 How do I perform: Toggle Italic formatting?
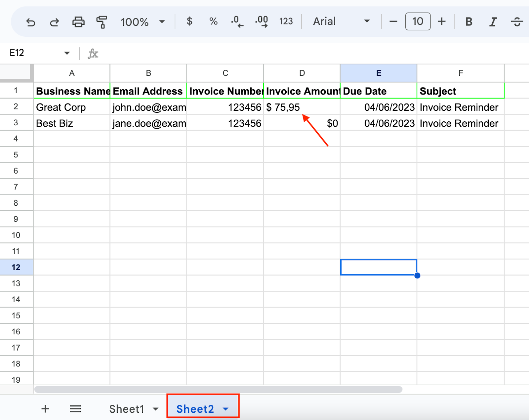coord(493,22)
